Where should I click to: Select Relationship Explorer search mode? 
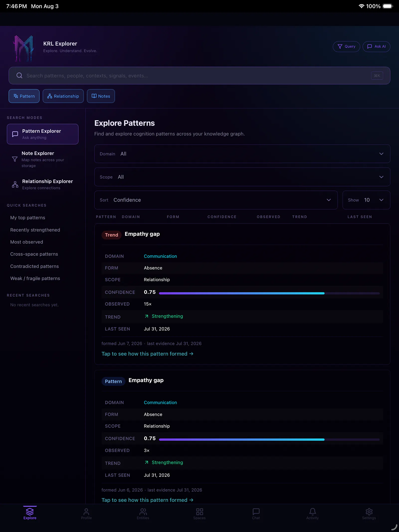coord(43,184)
